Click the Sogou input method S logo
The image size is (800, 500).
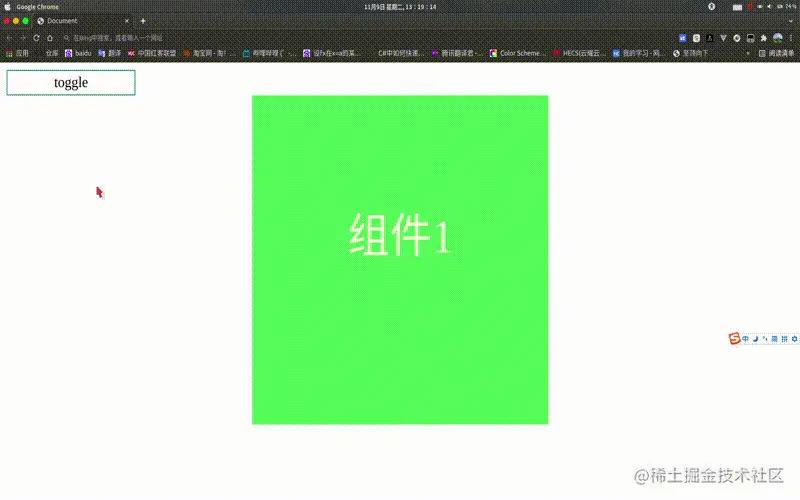pyautogui.click(x=734, y=338)
